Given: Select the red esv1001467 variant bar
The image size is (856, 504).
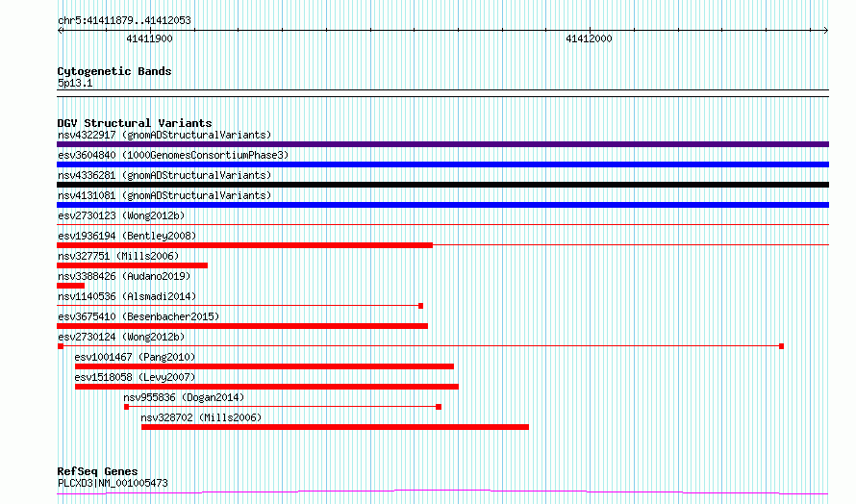Looking at the screenshot, I should click(264, 366).
